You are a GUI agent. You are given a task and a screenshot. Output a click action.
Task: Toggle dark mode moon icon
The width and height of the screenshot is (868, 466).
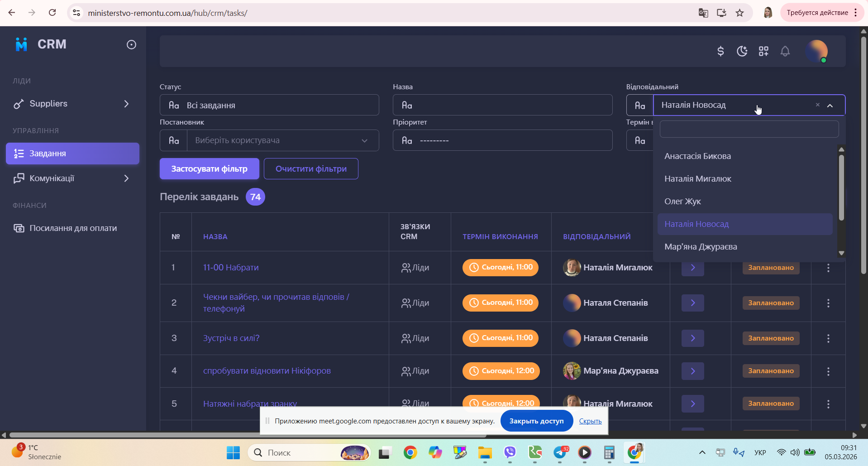pyautogui.click(x=742, y=51)
